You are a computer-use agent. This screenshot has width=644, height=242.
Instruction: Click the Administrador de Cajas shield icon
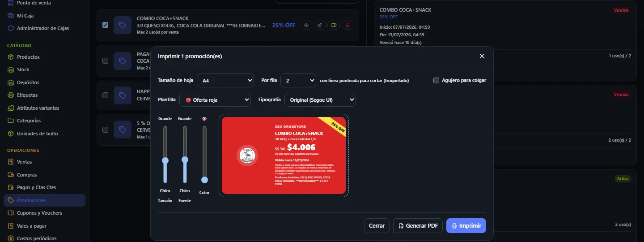coord(11,28)
